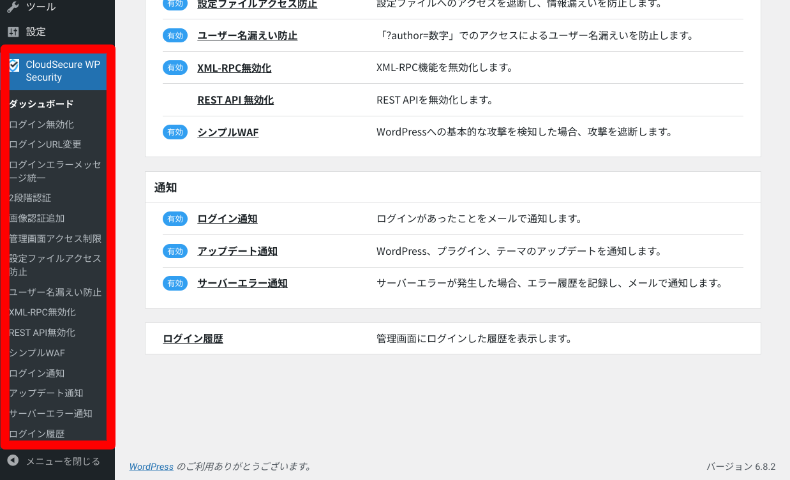790x480 pixels.
Task: Open サーバーエラー通知 in sidebar submenu
Action: point(50,414)
